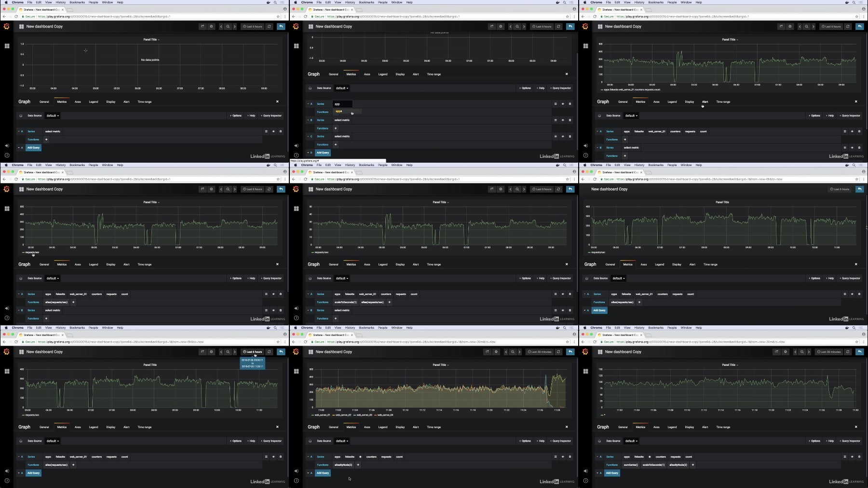Open Panel Title dropdown in top-left frame
Viewport: 868px width, 488px height.
151,40
